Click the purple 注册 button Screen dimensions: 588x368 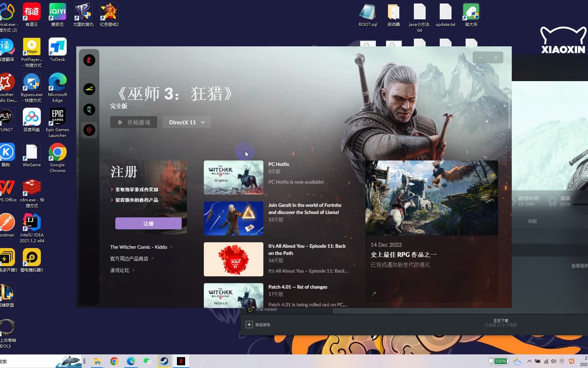click(148, 224)
